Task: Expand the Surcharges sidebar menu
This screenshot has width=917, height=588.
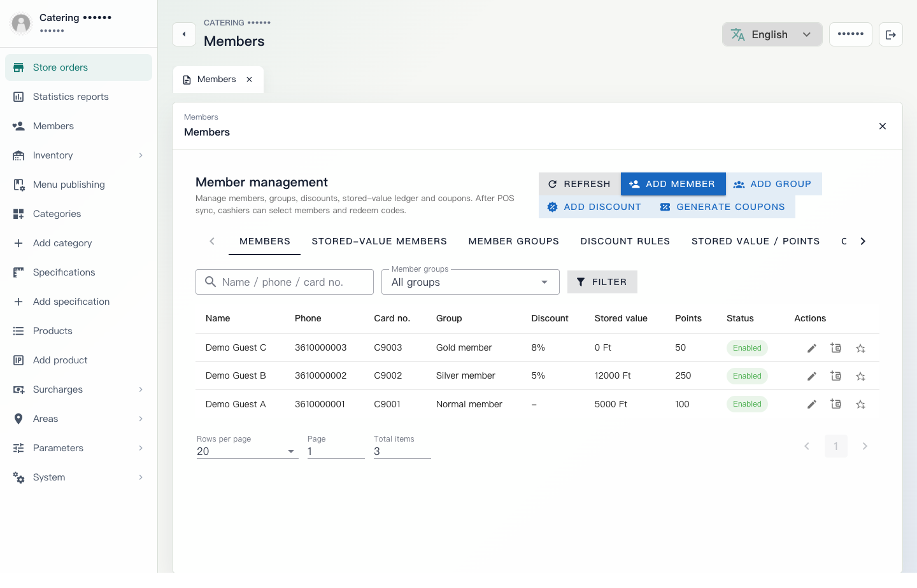Action: (78, 389)
